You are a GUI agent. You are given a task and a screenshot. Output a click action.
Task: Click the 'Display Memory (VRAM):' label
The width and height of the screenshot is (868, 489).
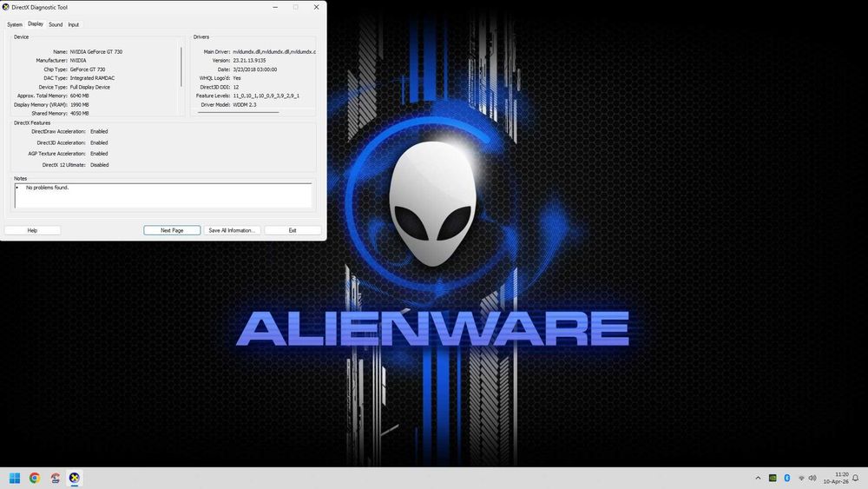coord(41,105)
